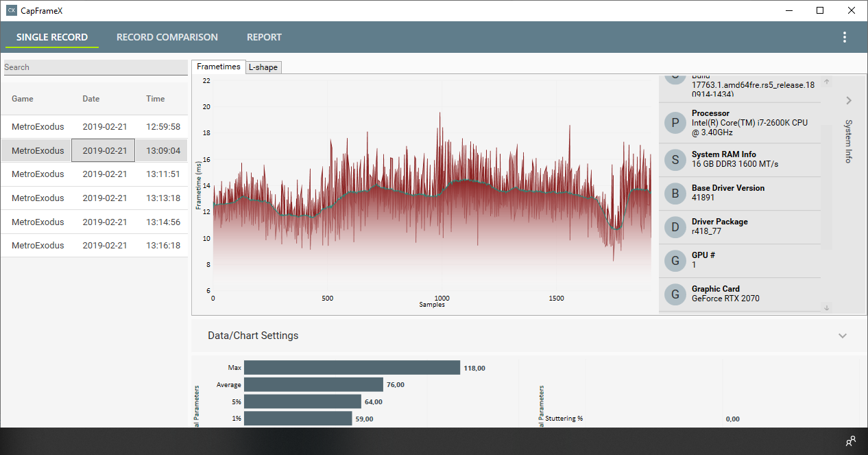Select the MetroExodus record from 13:09:04

click(x=94, y=150)
